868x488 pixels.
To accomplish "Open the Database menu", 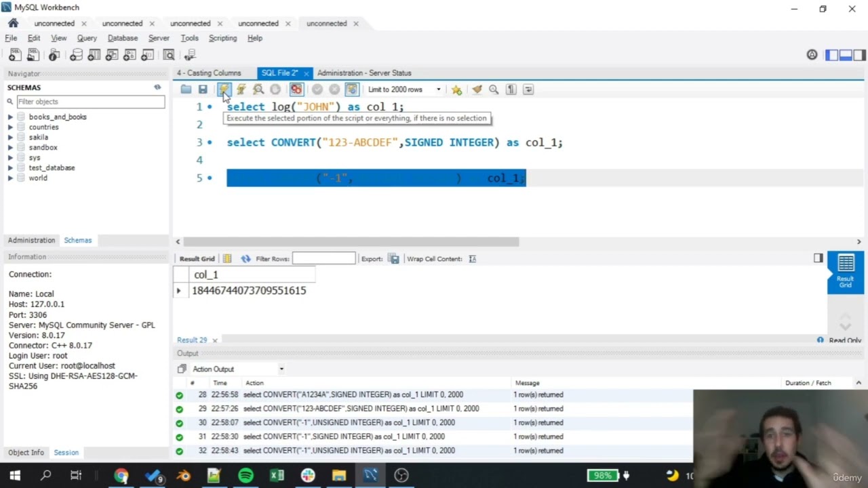I will (x=123, y=38).
